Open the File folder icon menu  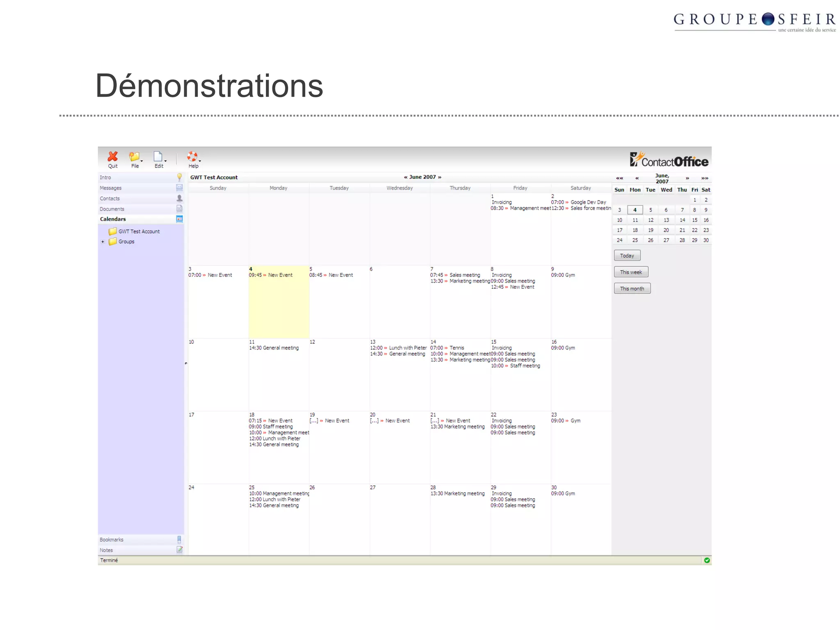click(135, 157)
